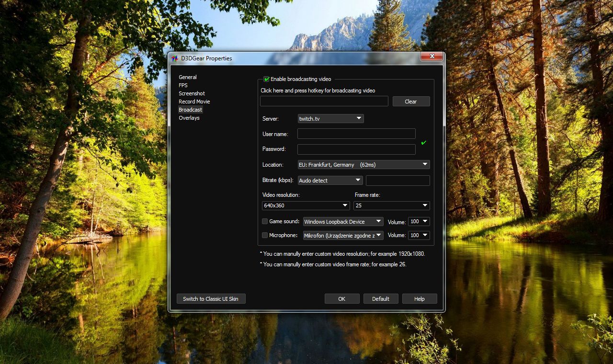This screenshot has width=613, height=364.
Task: Click the D3DGear logo icon in title bar
Action: [175, 58]
